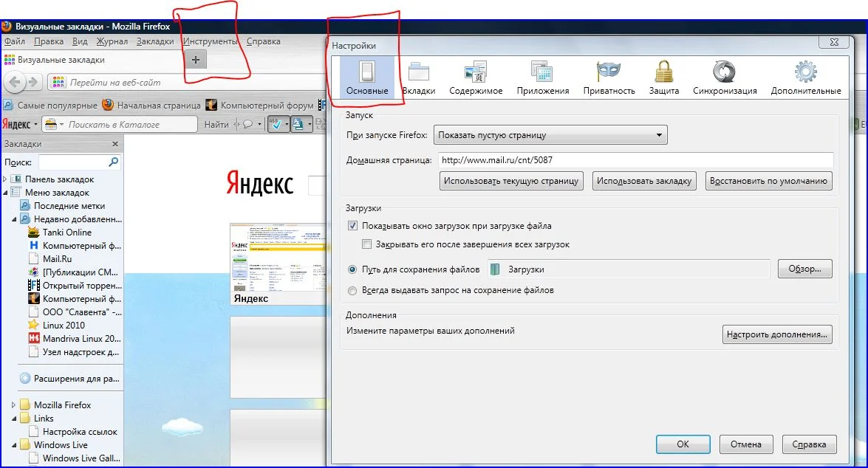Click Восстановить по умолчанию button
The width and height of the screenshot is (868, 468).
(x=768, y=181)
